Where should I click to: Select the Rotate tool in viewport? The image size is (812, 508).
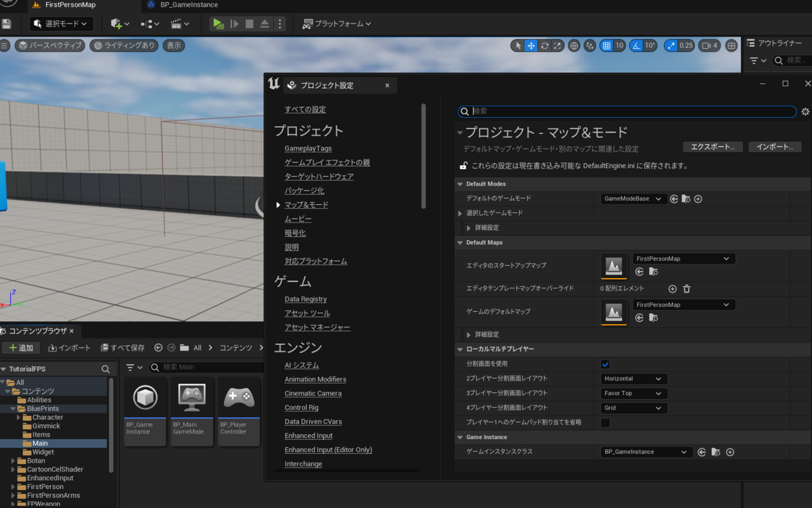coord(545,45)
